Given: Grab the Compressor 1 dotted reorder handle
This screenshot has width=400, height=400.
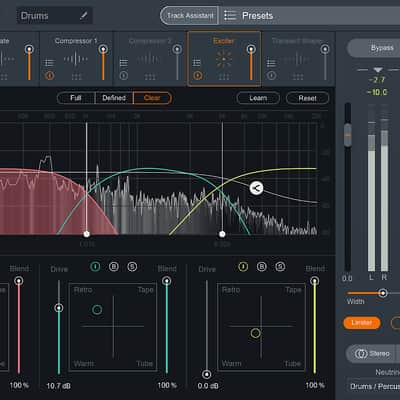Looking at the screenshot, I should tap(76, 77).
